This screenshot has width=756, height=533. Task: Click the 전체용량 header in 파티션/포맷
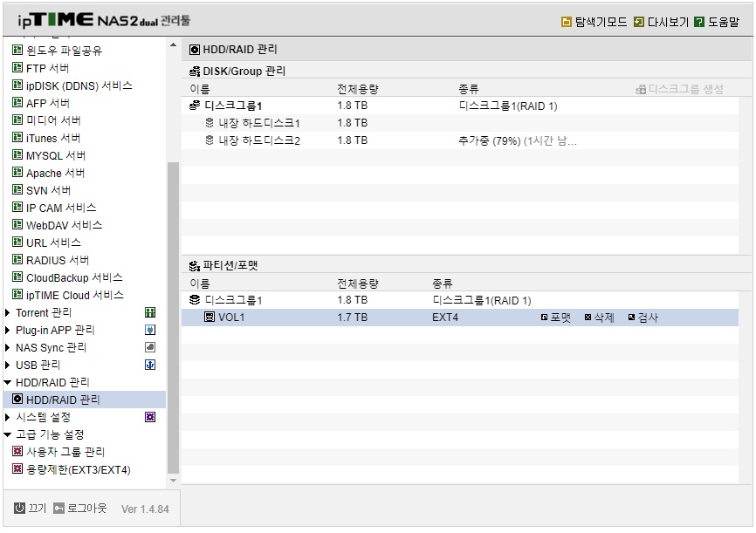click(358, 284)
